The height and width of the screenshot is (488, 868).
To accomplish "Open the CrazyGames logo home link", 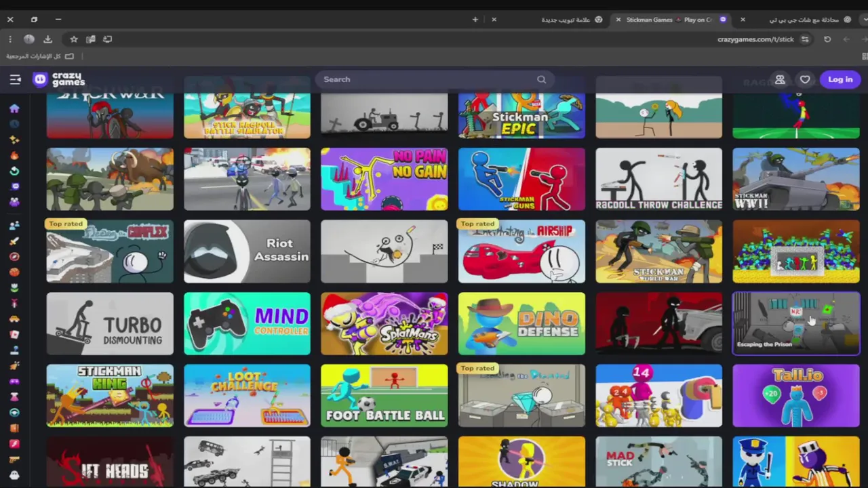I will (59, 79).
